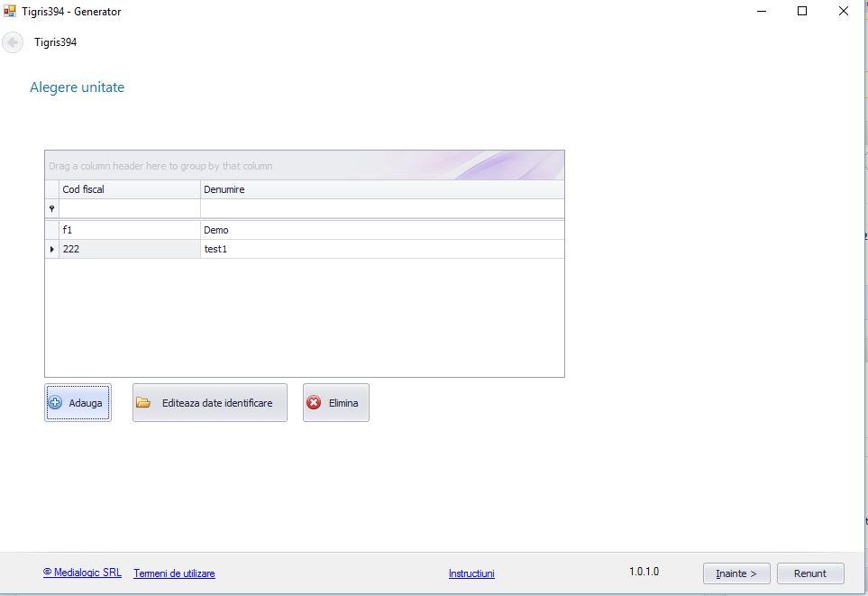
Task: Go forward with the Inainte button
Action: coord(736,573)
